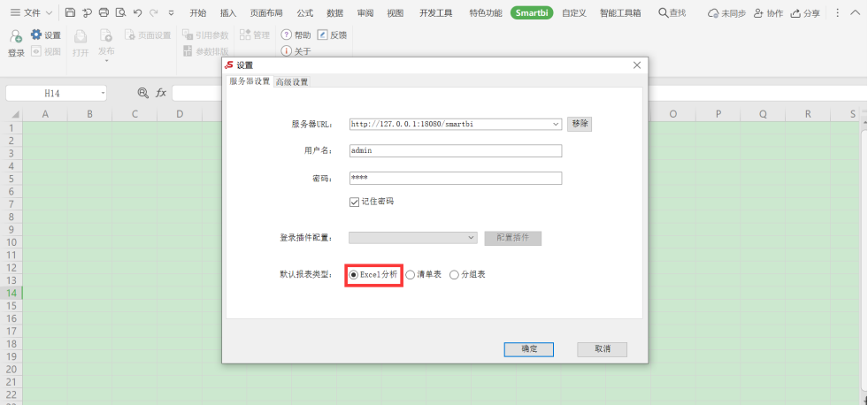
Task: Expand the 发布 dropdown arrow
Action: [106, 60]
